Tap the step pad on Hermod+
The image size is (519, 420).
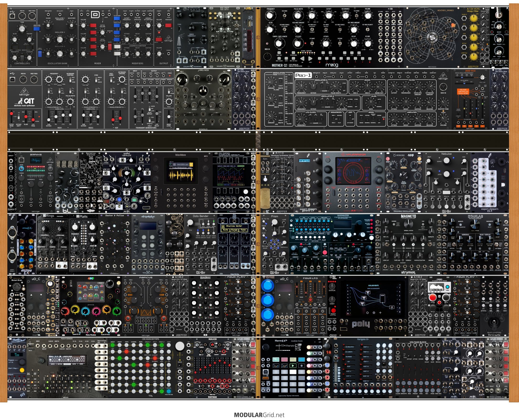coord(276,360)
